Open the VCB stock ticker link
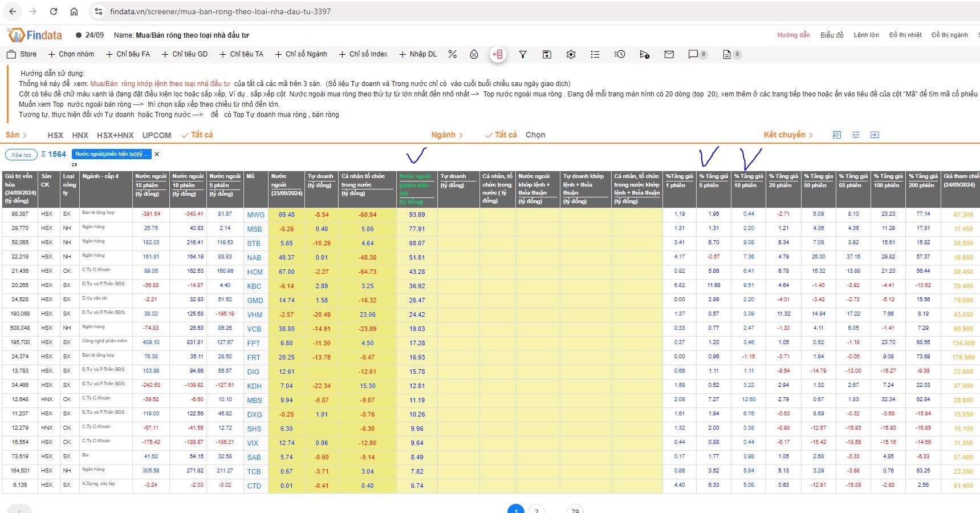The image size is (980, 513). [x=254, y=329]
